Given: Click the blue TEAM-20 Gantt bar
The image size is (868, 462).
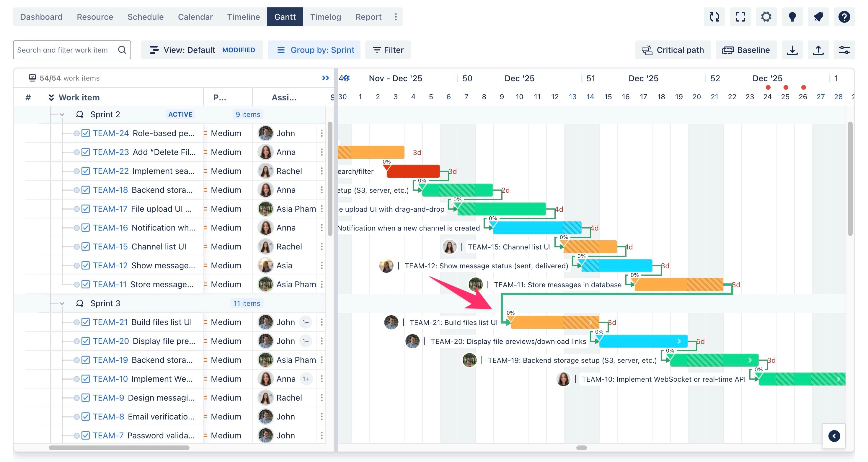Looking at the screenshot, I should click(x=643, y=341).
